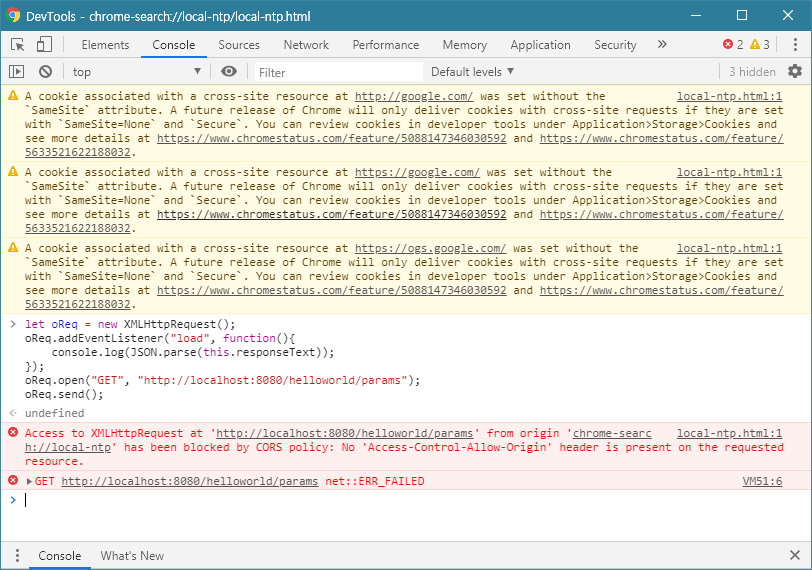Open the Default levels dropdown

(x=472, y=71)
